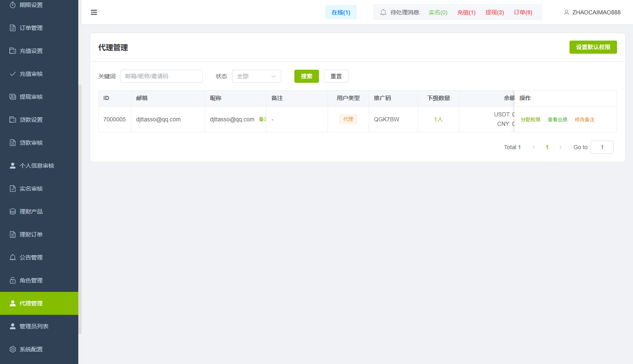
Task: Click the 公告管理 bell icon in sidebar
Action: point(13,257)
